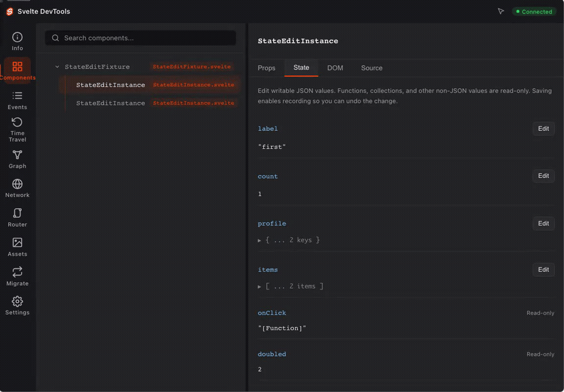
Task: Expand the profile object value
Action: point(259,240)
